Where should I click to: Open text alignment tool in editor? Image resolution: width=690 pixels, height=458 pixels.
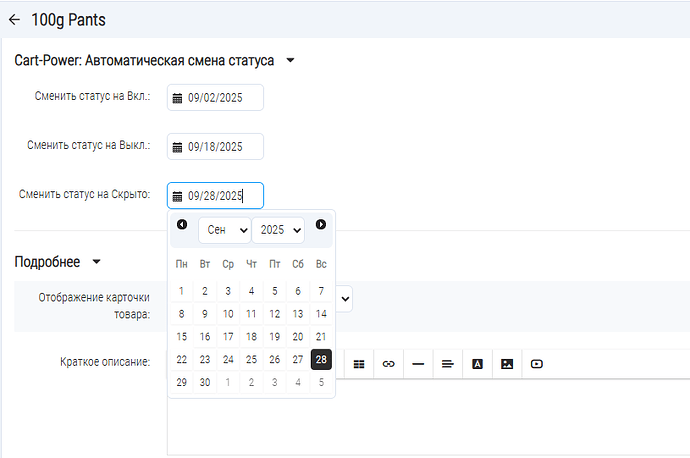click(x=447, y=364)
